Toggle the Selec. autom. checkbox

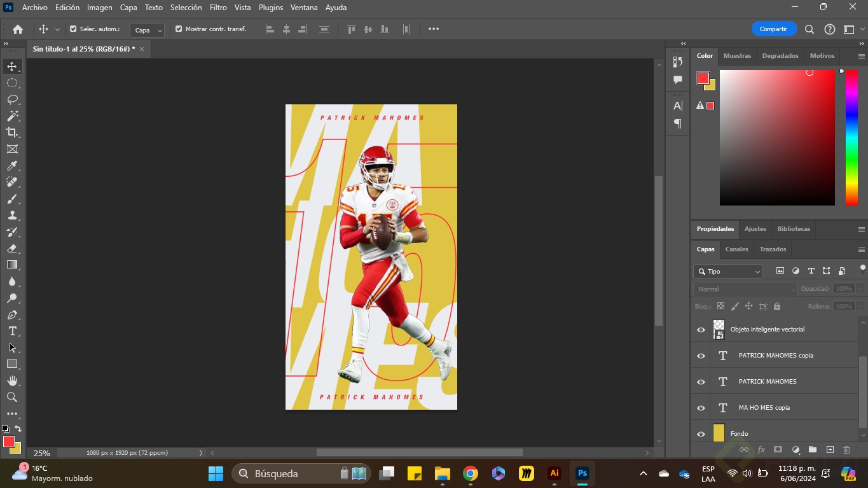[73, 29]
